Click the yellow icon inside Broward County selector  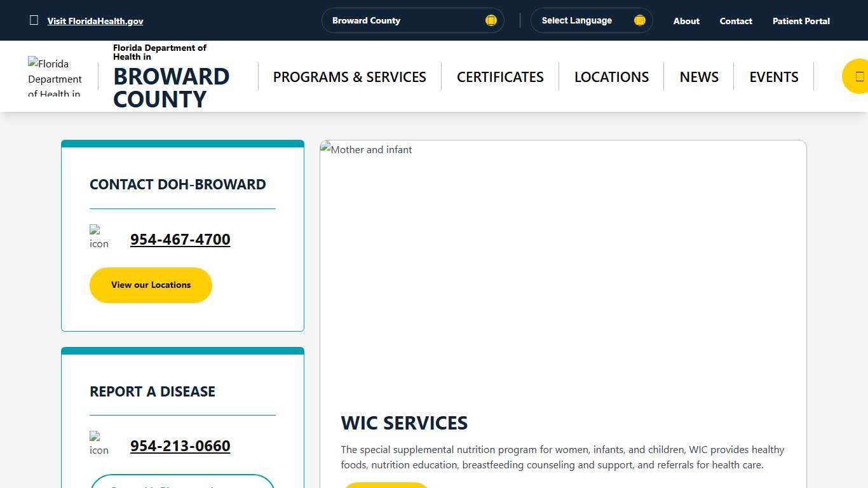coord(491,20)
